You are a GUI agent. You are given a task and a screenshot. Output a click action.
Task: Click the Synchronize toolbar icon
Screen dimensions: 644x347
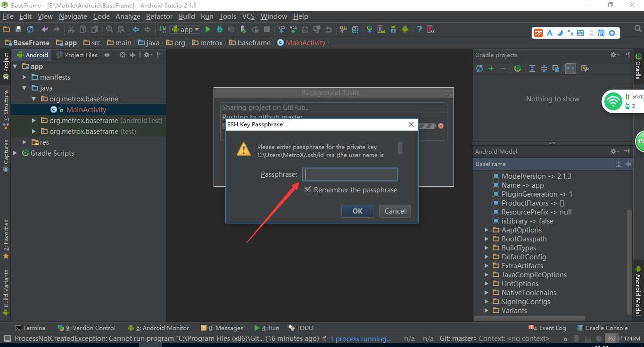tap(30, 29)
